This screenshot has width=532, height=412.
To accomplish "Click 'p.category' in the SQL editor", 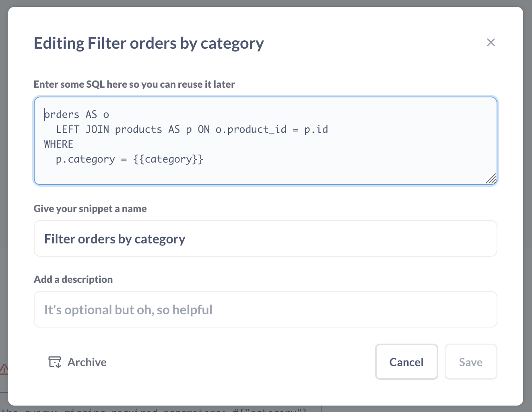I will click(x=85, y=159).
